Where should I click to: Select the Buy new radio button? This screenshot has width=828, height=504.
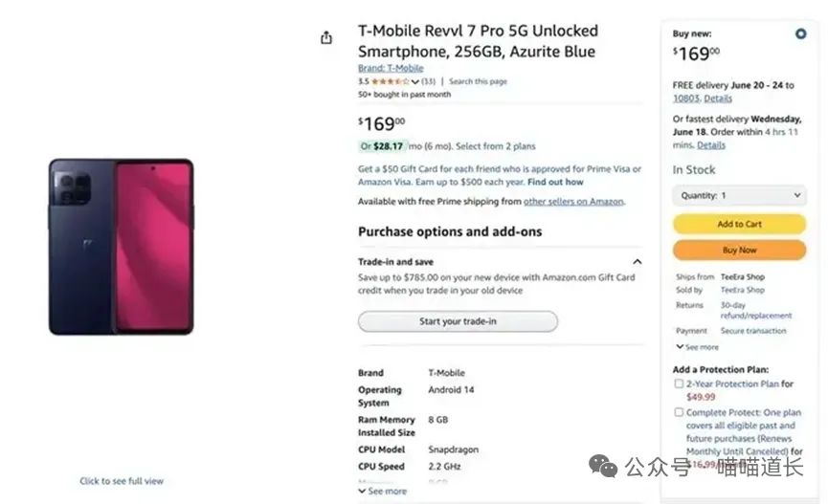pyautogui.click(x=800, y=33)
